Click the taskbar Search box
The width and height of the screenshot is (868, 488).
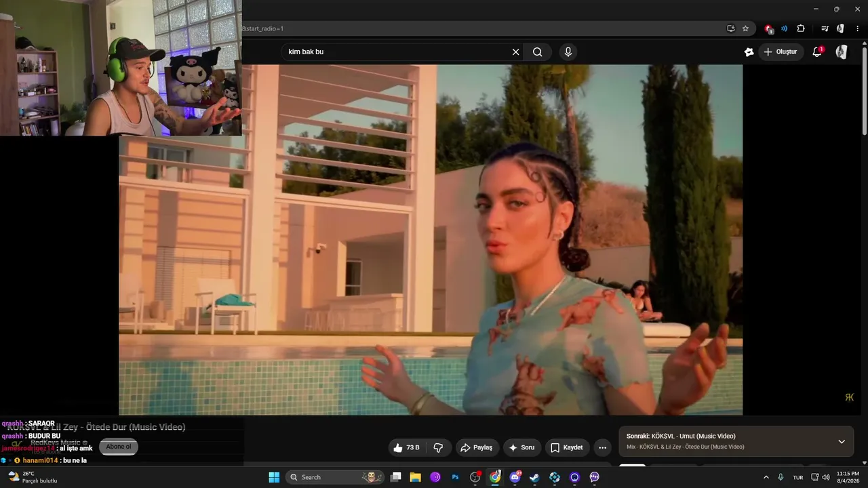[335, 477]
